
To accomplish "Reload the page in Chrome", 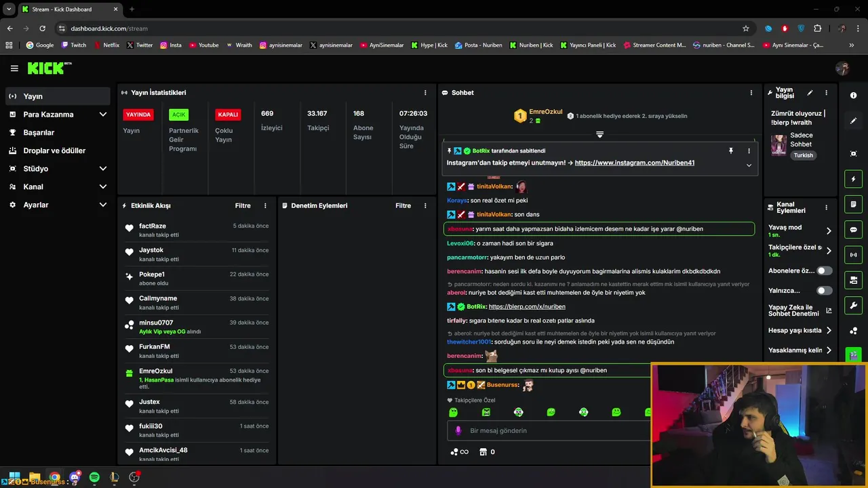I will [42, 28].
